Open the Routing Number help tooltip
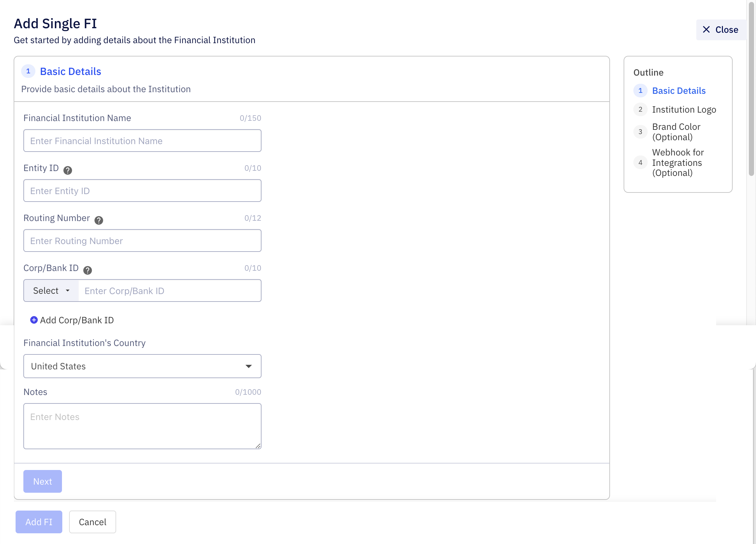The height and width of the screenshot is (544, 756). (x=99, y=220)
